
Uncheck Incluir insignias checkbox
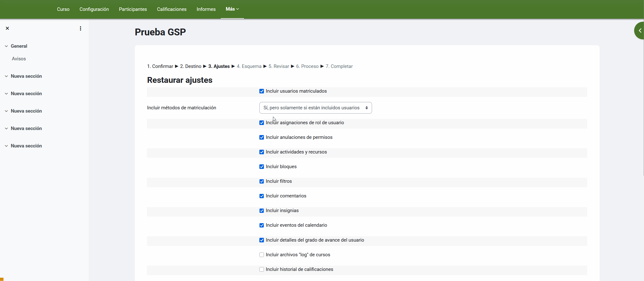pyautogui.click(x=262, y=211)
